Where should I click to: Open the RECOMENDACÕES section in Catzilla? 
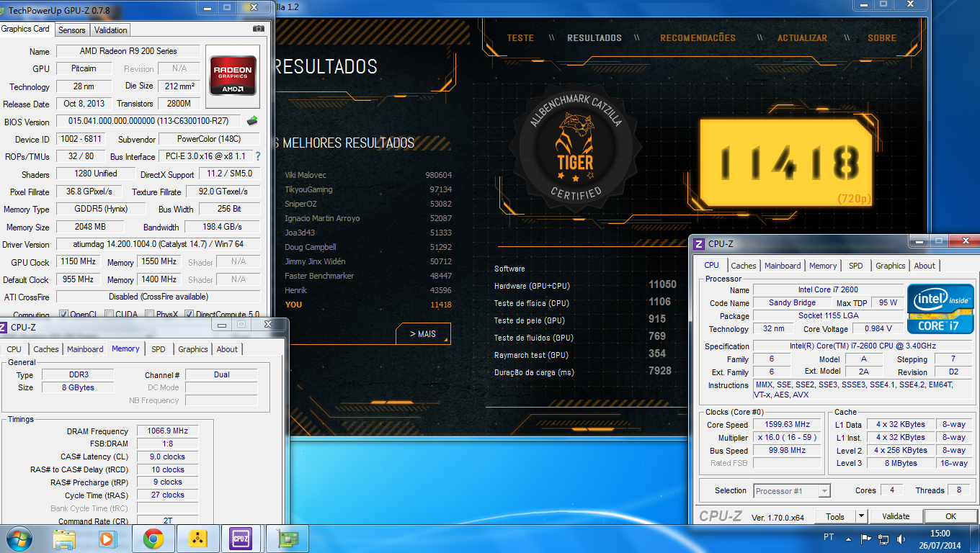click(x=698, y=37)
